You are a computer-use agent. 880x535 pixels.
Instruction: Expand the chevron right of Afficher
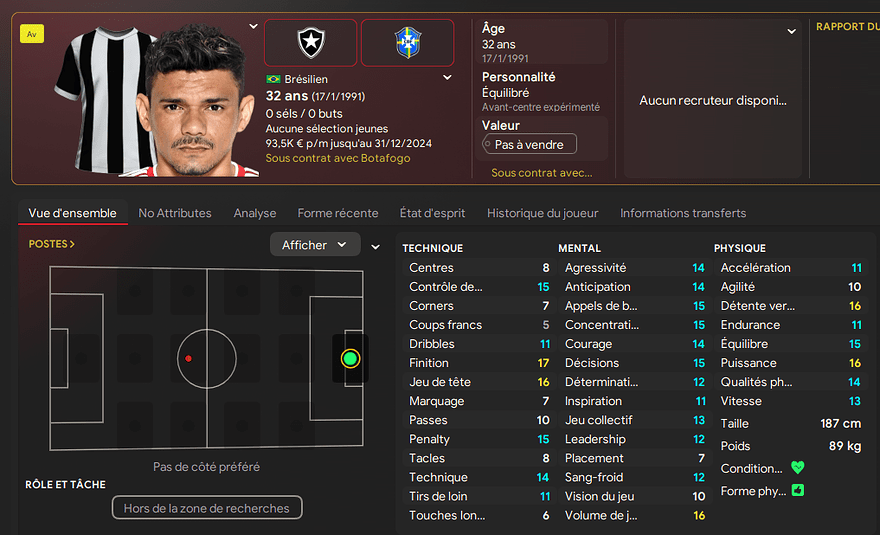click(x=376, y=246)
